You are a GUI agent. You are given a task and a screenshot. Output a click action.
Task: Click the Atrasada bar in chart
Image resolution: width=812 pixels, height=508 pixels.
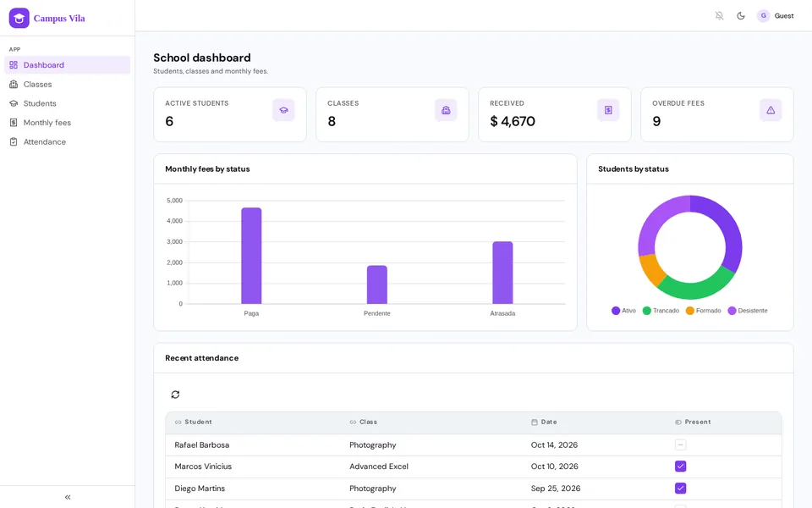[502, 273]
